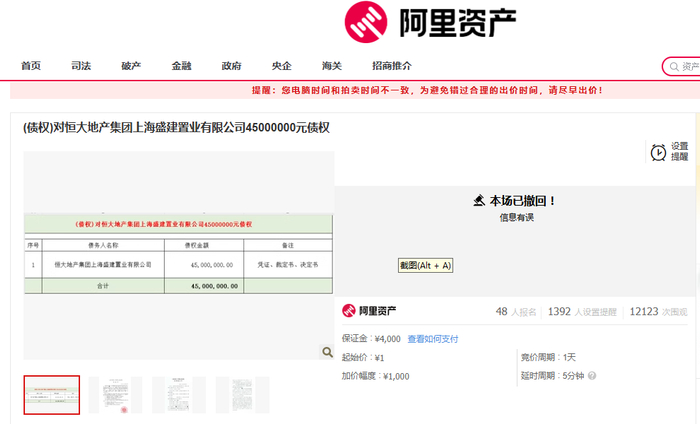
Task: Click the 阿里资产 header title text
Action: click(458, 23)
